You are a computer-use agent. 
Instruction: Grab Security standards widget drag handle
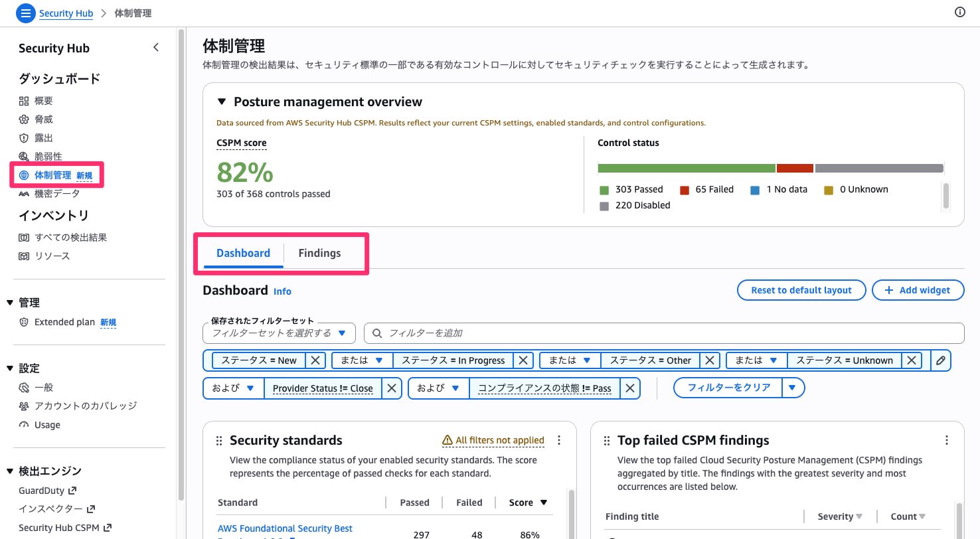(218, 441)
